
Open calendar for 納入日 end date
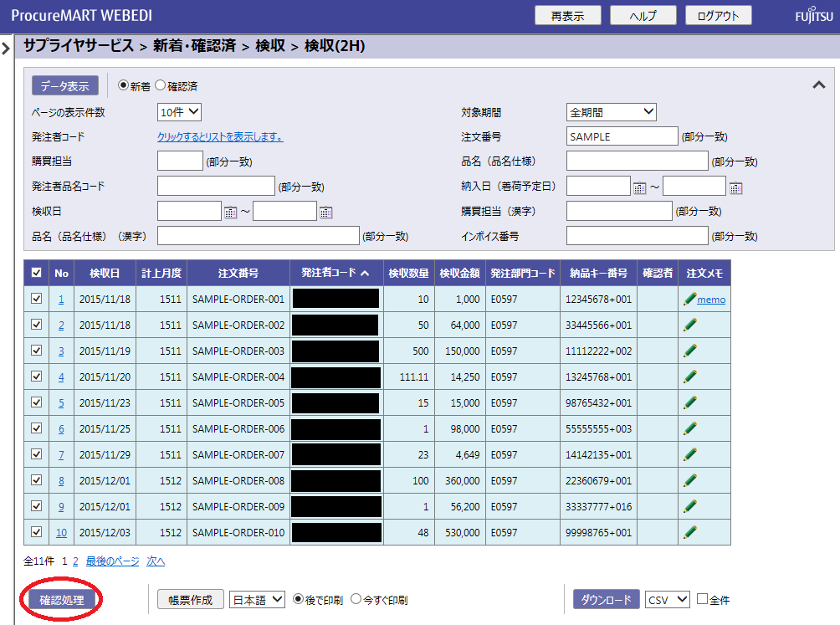[735, 187]
